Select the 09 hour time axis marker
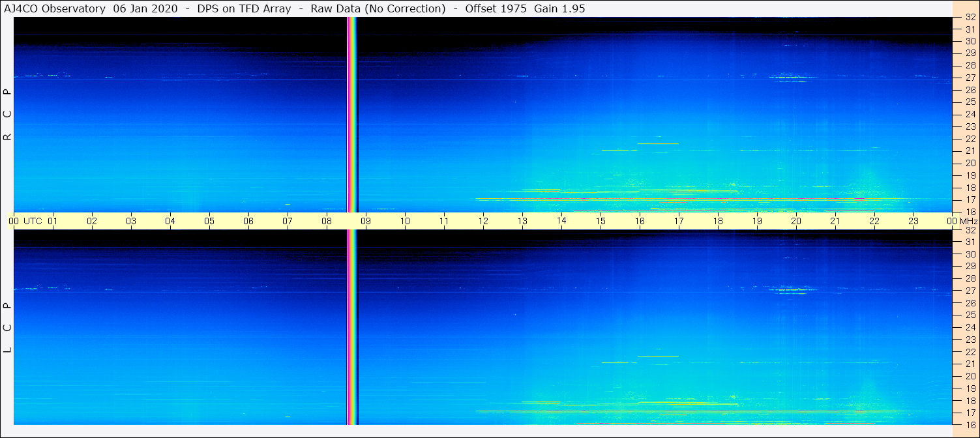The image size is (980, 438). click(366, 221)
